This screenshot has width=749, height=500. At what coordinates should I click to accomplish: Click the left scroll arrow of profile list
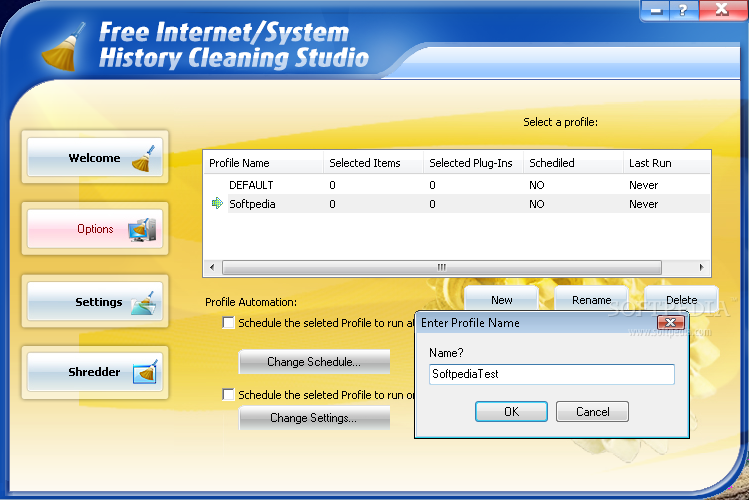(x=212, y=267)
